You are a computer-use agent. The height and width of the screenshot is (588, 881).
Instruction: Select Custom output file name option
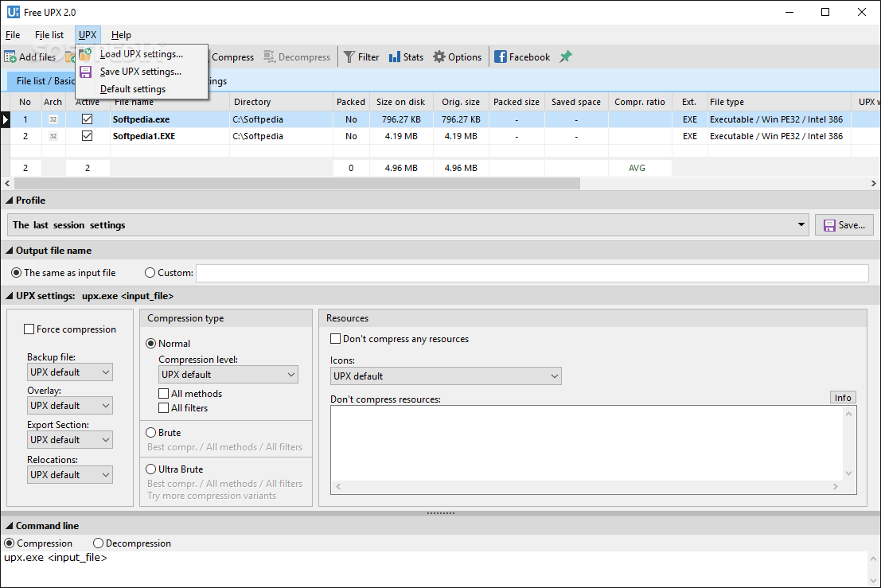click(150, 272)
